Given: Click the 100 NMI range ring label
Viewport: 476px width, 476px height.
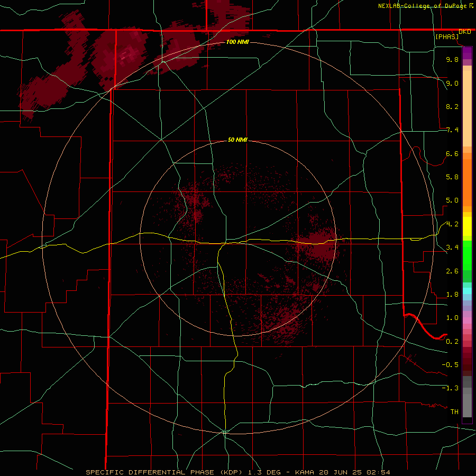Looking at the screenshot, I should pyautogui.click(x=237, y=42).
